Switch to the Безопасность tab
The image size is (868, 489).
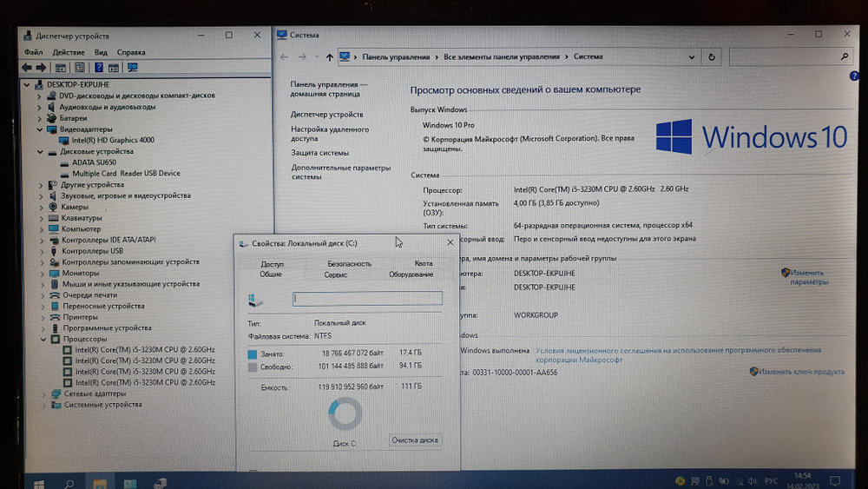[x=349, y=263]
